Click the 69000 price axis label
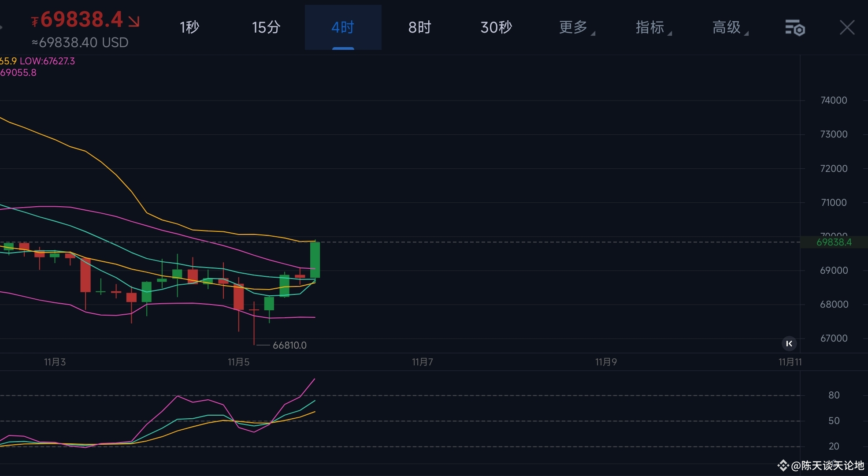Viewport: 868px width, 476px height. pyautogui.click(x=834, y=271)
